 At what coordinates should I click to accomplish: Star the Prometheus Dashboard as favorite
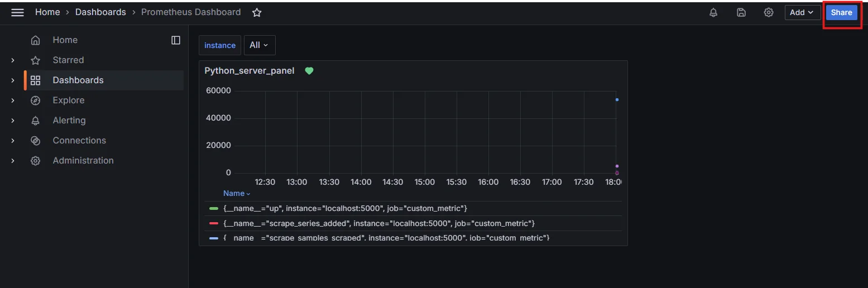257,12
